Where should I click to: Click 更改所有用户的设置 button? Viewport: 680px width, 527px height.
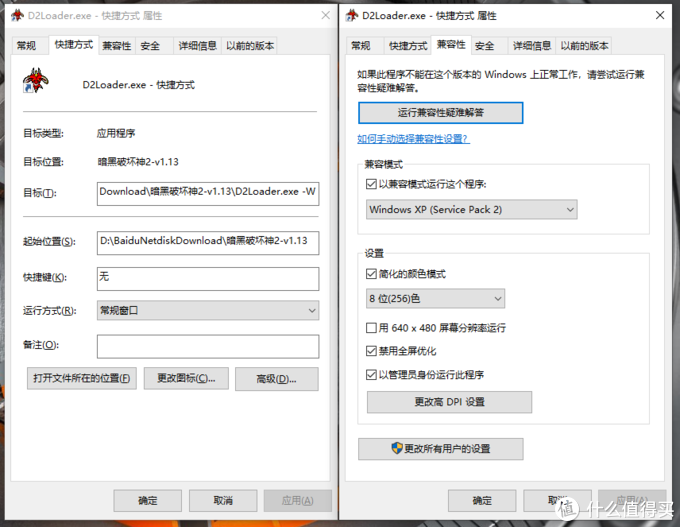pyautogui.click(x=441, y=449)
